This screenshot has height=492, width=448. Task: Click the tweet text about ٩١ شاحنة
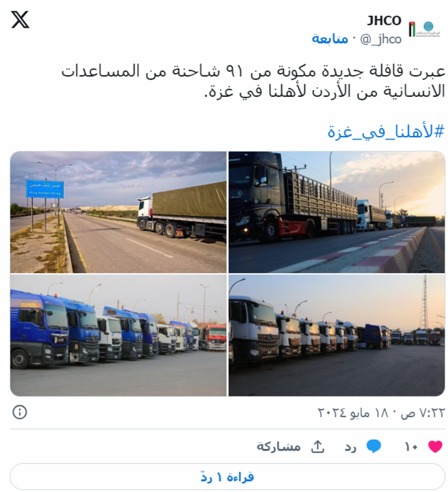point(253,81)
